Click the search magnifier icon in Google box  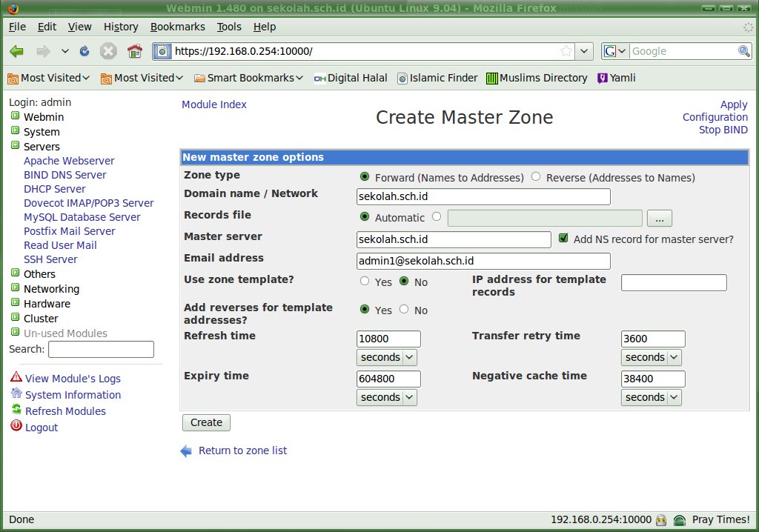click(x=744, y=51)
